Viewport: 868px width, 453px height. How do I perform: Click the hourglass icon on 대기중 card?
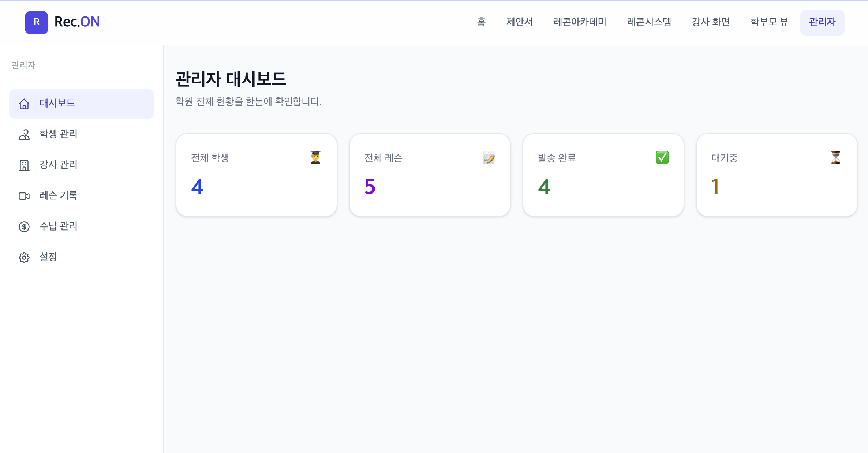(x=836, y=157)
